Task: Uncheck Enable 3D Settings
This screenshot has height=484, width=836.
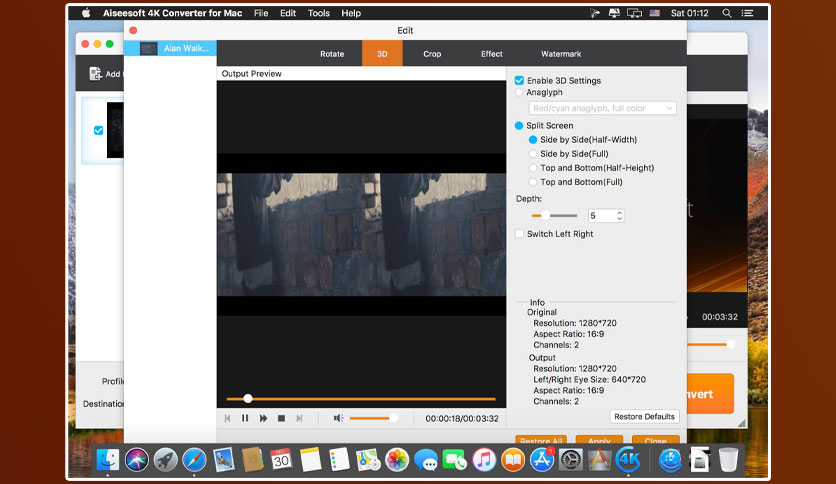Action: point(519,80)
